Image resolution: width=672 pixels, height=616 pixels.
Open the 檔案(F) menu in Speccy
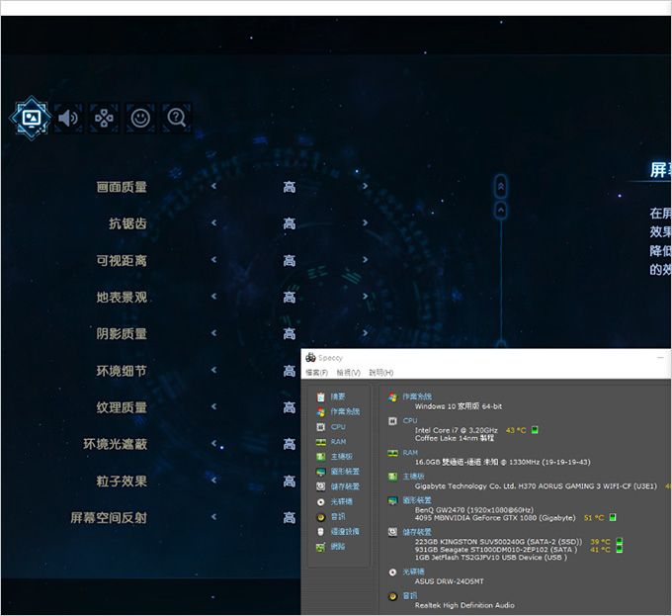[316, 373]
